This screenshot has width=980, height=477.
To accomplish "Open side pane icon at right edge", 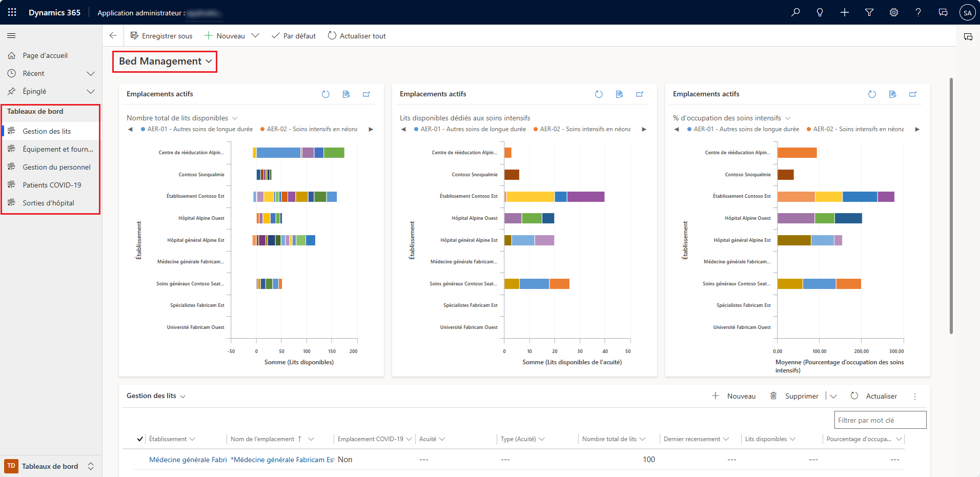I will [x=968, y=37].
